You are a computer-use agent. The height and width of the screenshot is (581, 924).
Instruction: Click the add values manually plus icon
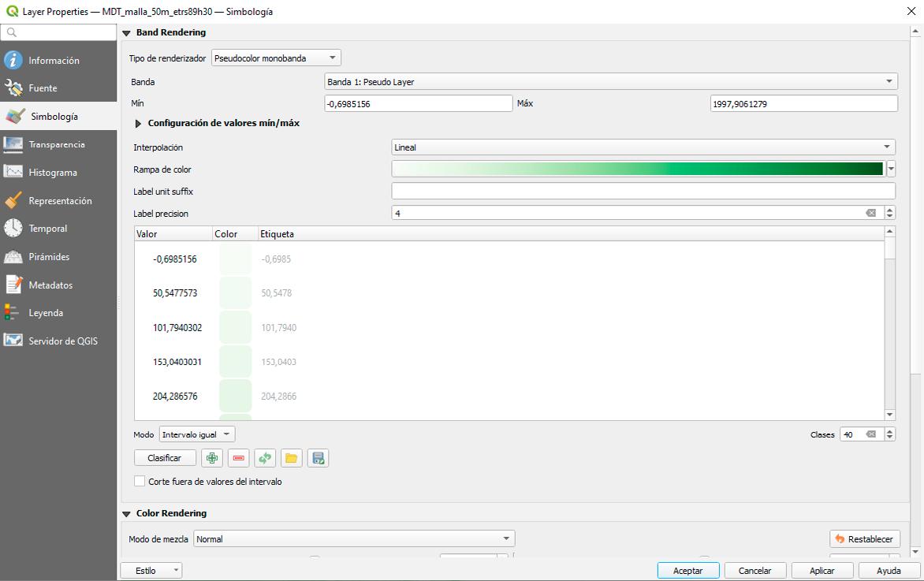[x=212, y=458]
